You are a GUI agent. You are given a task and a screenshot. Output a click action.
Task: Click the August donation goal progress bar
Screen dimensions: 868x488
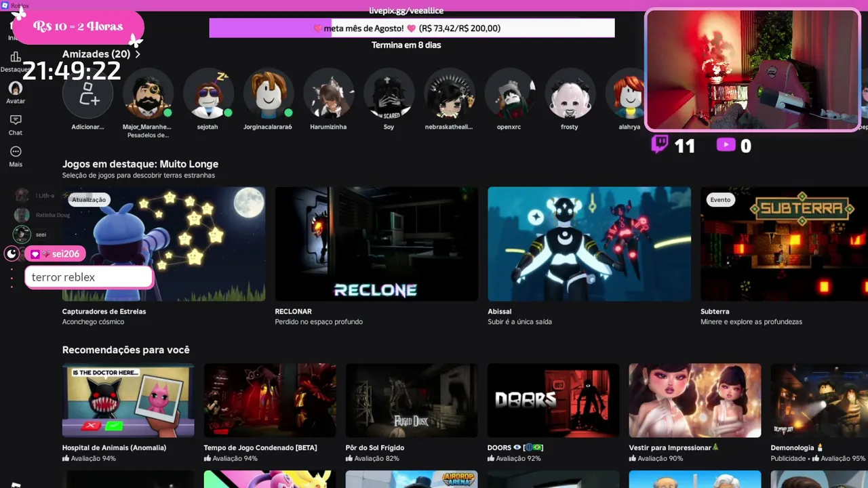(x=412, y=28)
